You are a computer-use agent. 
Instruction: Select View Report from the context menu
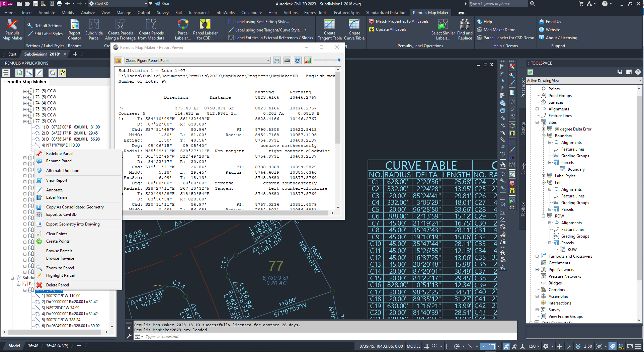[57, 180]
